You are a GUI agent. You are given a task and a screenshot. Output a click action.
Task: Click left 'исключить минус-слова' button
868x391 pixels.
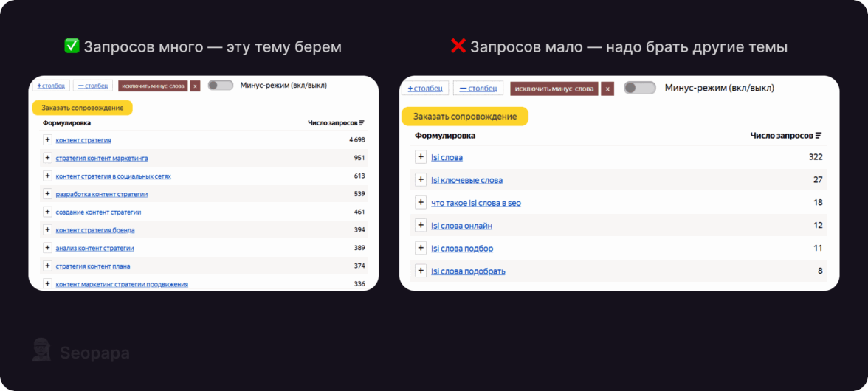153,86
